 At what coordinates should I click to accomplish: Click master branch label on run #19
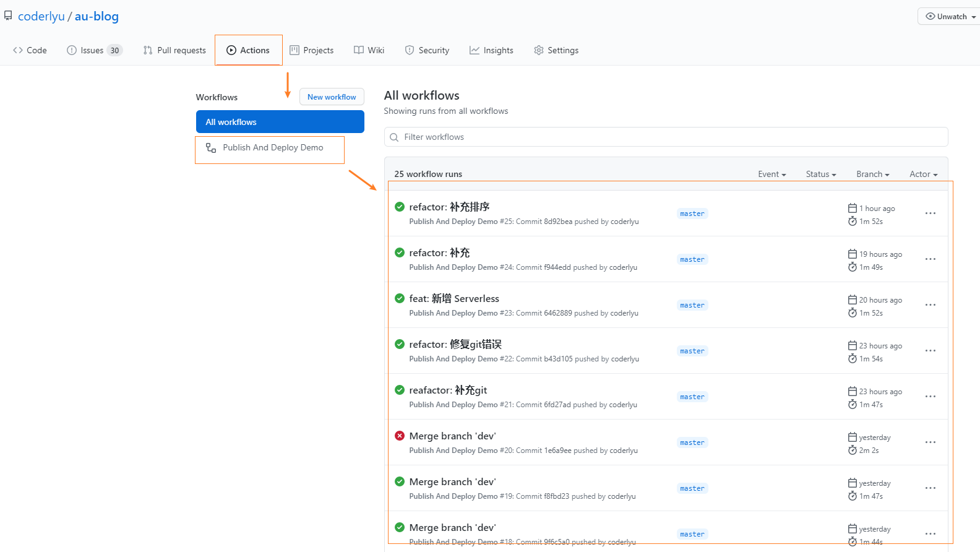click(x=692, y=488)
